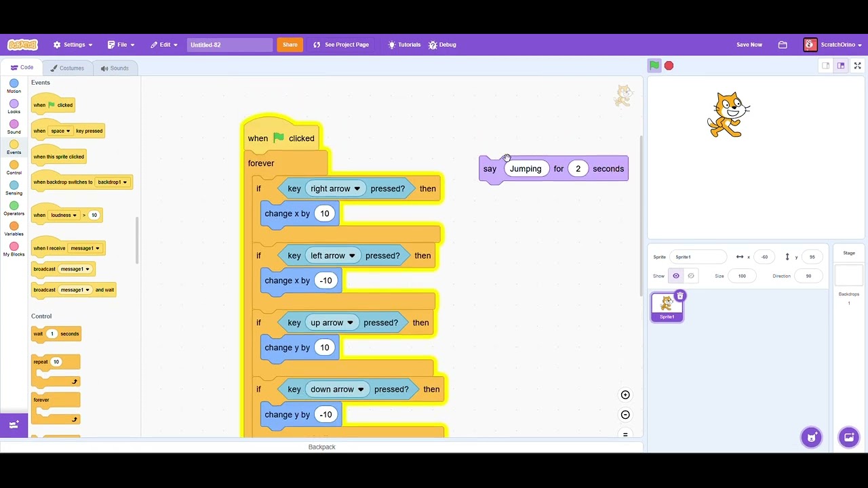Open the My Stuff folder icon
This screenshot has width=868, height=488.
pos(783,45)
